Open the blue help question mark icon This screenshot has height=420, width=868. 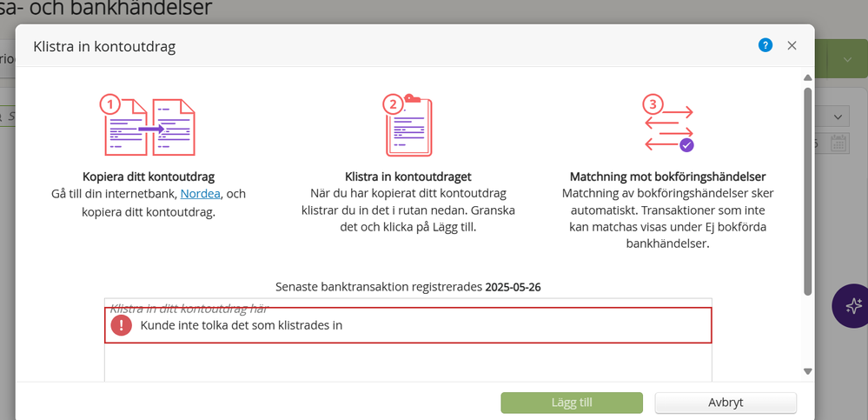click(765, 45)
